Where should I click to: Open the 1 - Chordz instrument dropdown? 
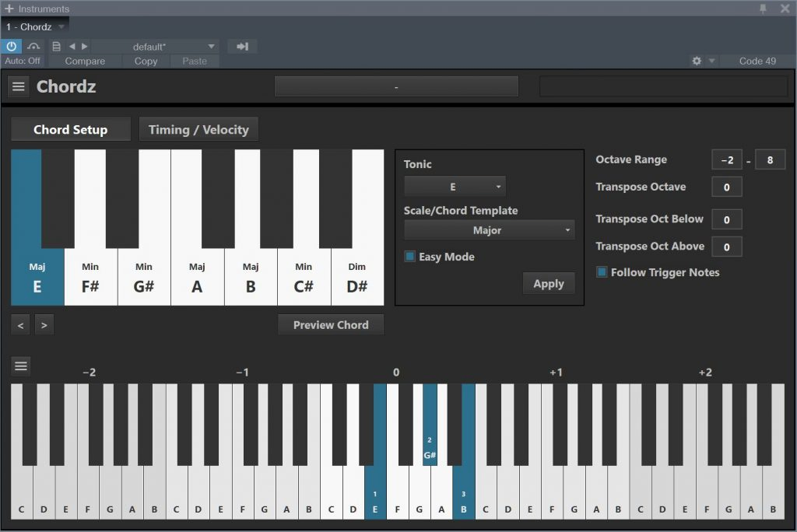click(35, 27)
